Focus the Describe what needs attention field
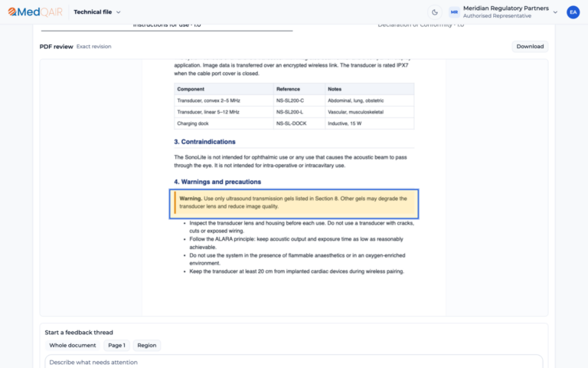The image size is (588, 368). coord(294,362)
